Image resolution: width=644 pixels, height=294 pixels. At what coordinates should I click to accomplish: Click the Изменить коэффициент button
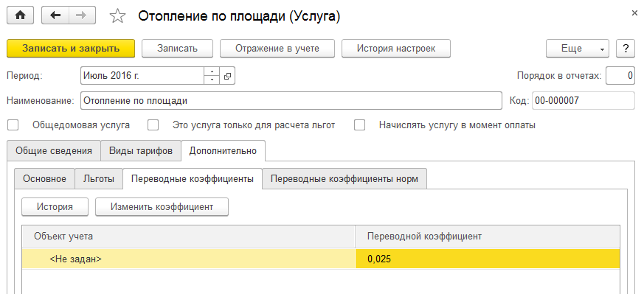(x=162, y=206)
